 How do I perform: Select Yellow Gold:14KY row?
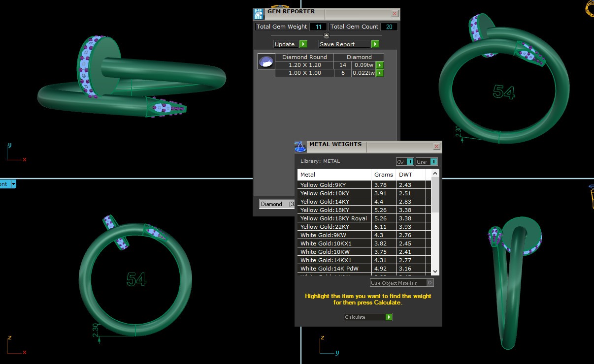(334, 202)
